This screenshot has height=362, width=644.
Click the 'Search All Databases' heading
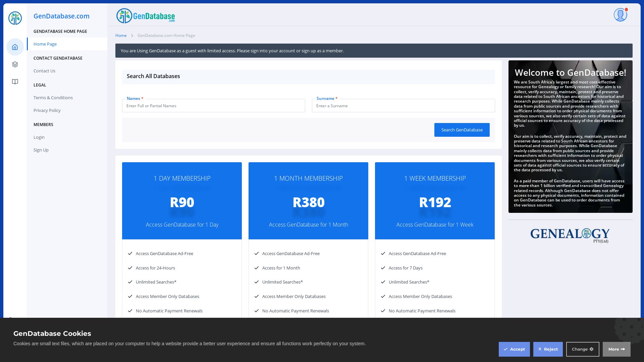point(153,76)
